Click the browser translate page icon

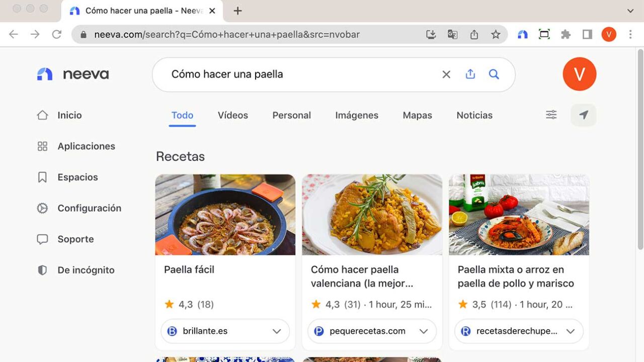[452, 35]
